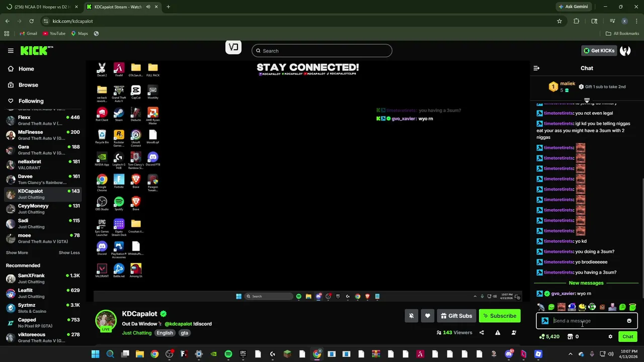The height and width of the screenshot is (362, 644).
Task: Open the YouTube bookmark
Action: (54, 33)
